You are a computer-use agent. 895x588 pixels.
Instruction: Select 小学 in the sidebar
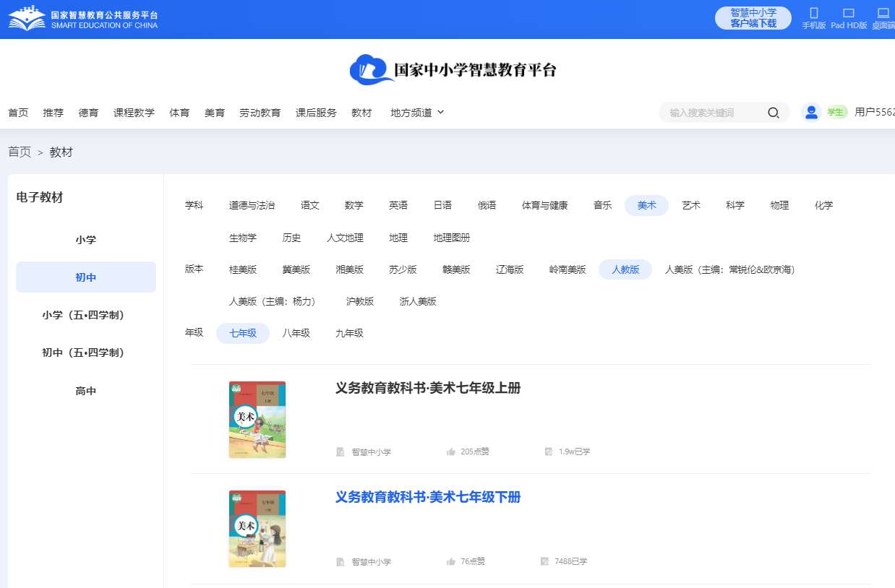click(86, 240)
